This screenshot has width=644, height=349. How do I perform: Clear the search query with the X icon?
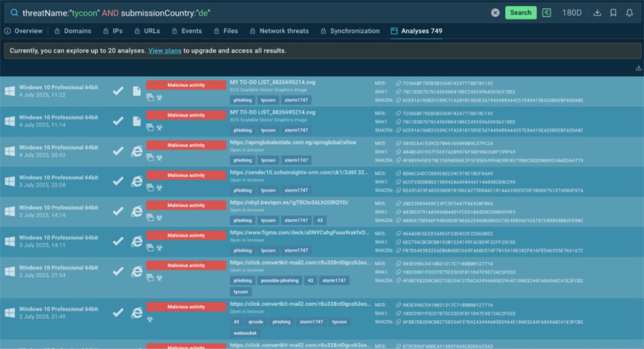click(496, 13)
